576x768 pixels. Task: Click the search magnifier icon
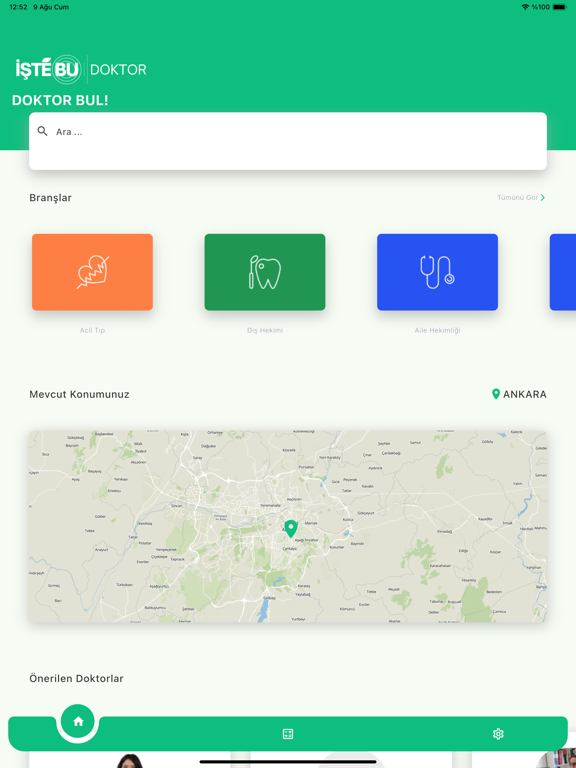43,131
